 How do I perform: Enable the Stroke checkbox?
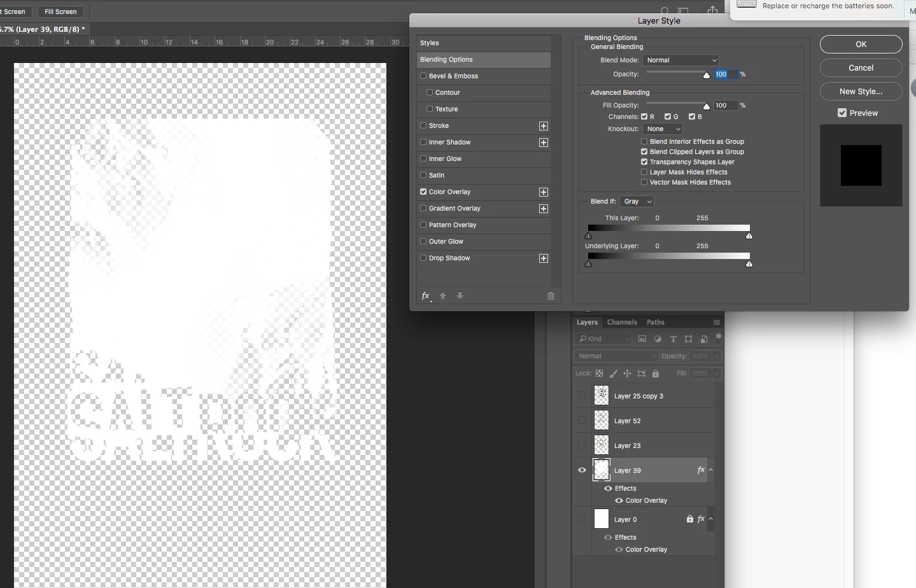pyautogui.click(x=423, y=125)
